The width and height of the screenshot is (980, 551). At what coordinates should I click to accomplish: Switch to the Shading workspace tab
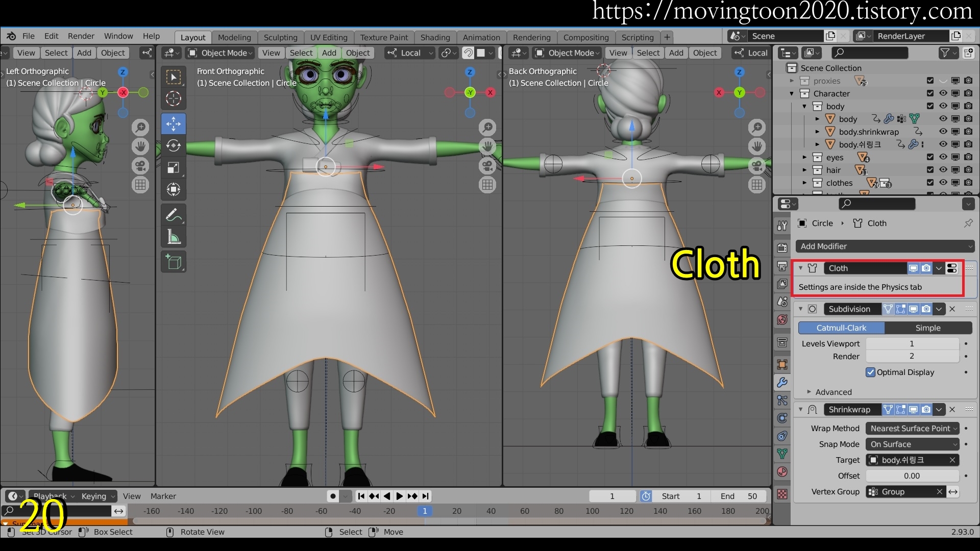[435, 37]
